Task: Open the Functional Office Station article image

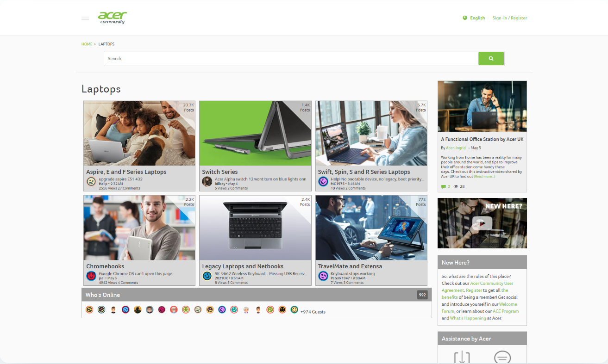Action: 482,106
